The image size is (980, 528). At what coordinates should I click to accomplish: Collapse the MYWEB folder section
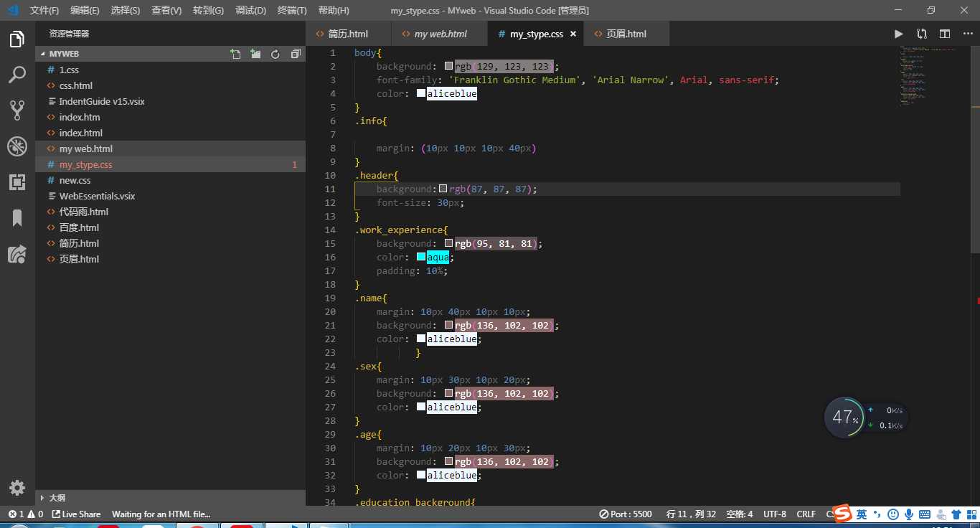tap(63, 54)
